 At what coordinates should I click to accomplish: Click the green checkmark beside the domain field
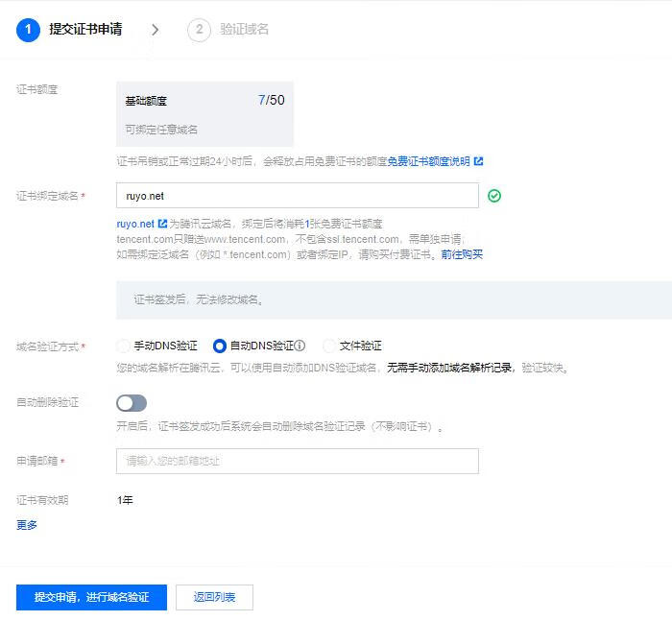[494, 196]
